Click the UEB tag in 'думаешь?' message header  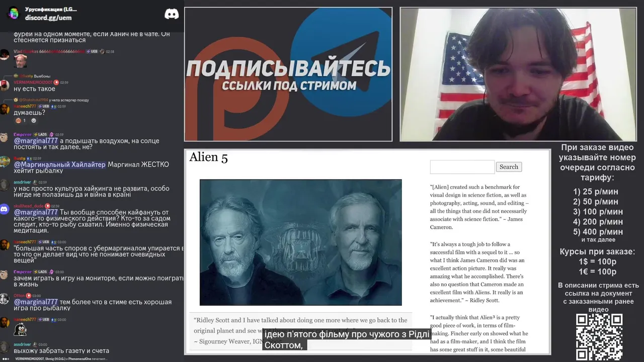click(43, 107)
